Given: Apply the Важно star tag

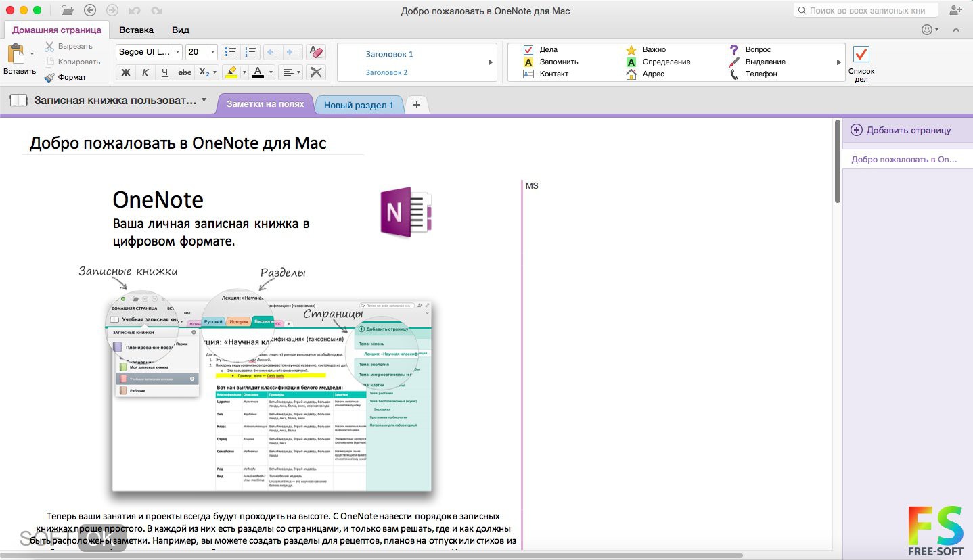Looking at the screenshot, I should pyautogui.click(x=646, y=49).
